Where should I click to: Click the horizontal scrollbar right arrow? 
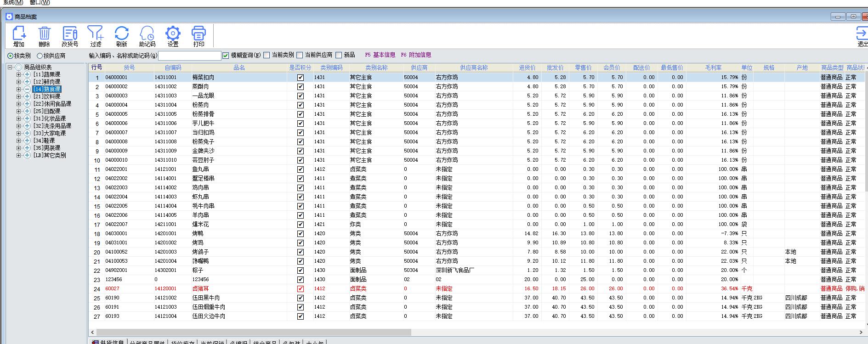(861, 332)
